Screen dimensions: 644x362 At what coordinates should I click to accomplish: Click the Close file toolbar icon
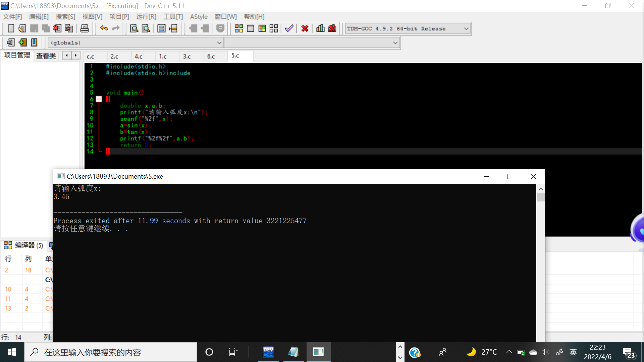(57, 28)
